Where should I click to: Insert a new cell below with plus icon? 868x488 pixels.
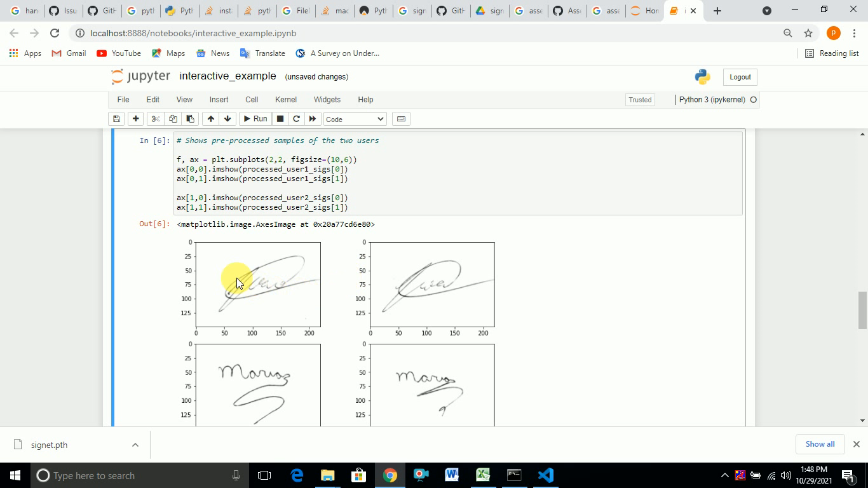(135, 119)
